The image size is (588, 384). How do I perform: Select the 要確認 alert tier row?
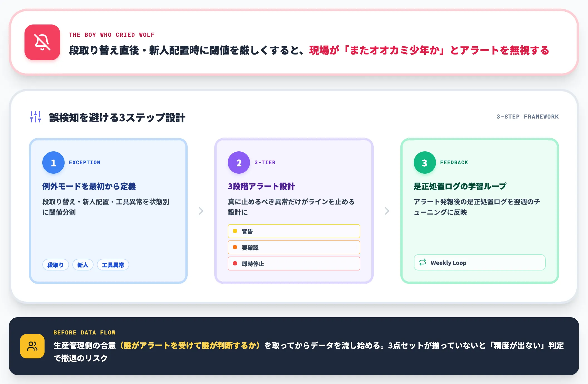294,247
